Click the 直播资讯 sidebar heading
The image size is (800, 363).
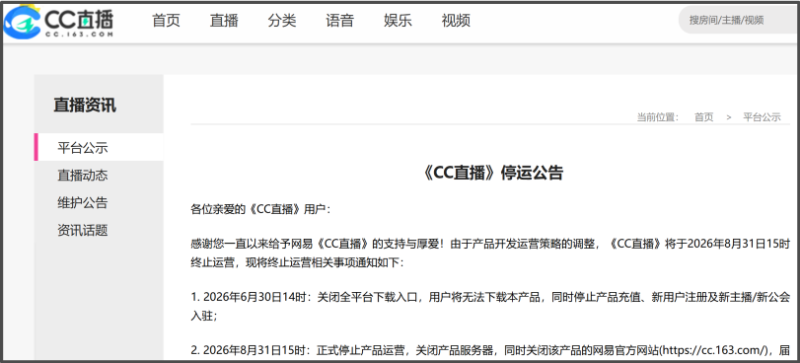85,105
